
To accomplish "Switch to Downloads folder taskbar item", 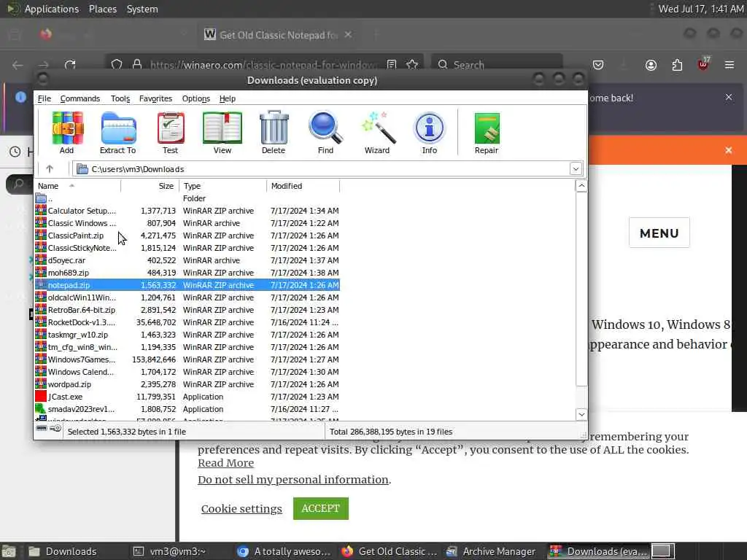I will click(63, 551).
